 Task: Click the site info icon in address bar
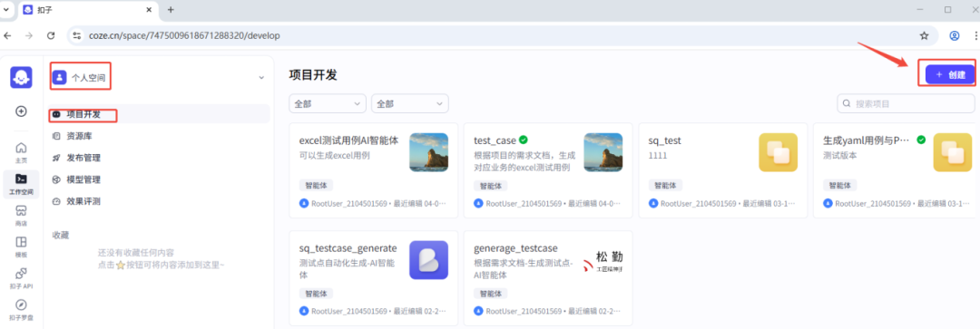77,35
